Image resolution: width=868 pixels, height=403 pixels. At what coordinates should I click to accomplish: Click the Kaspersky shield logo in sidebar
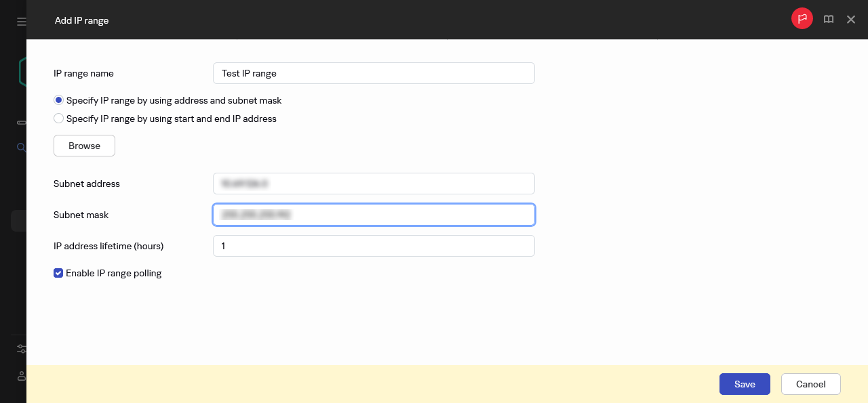coord(20,70)
